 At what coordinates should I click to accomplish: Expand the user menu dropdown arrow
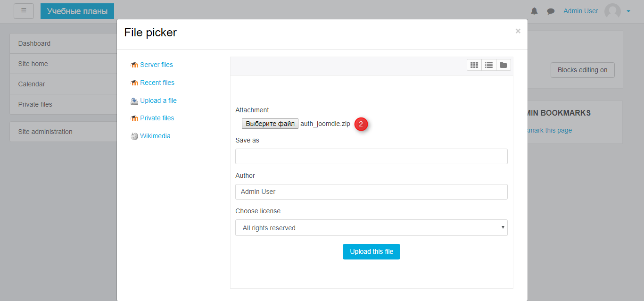point(628,11)
